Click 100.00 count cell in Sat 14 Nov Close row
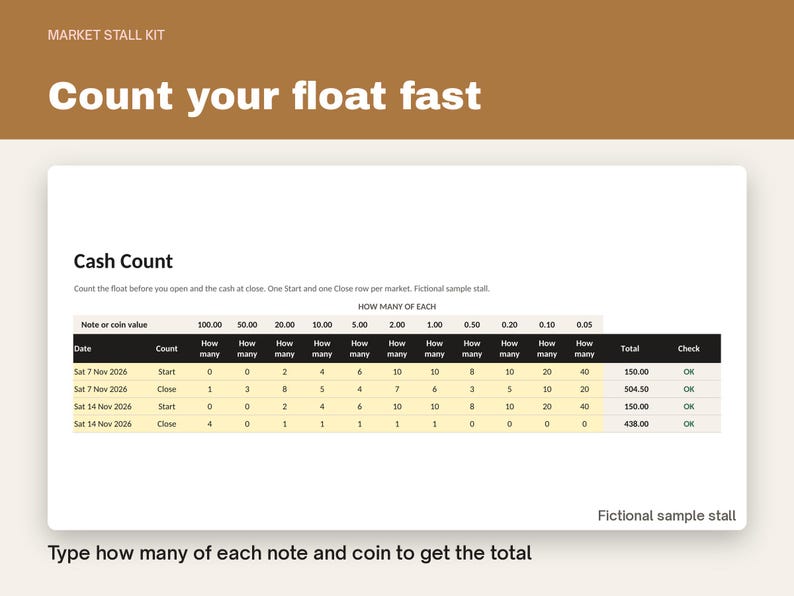The image size is (794, 596). (x=210, y=424)
